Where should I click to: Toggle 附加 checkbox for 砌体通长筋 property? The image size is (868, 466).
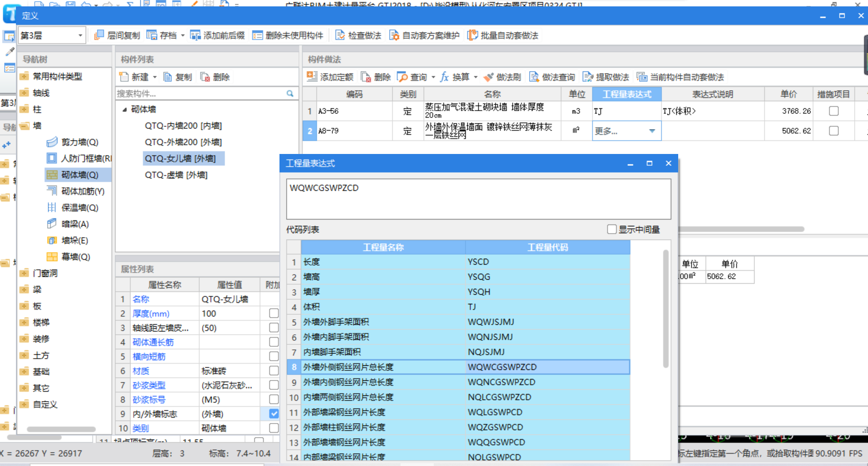click(x=274, y=342)
